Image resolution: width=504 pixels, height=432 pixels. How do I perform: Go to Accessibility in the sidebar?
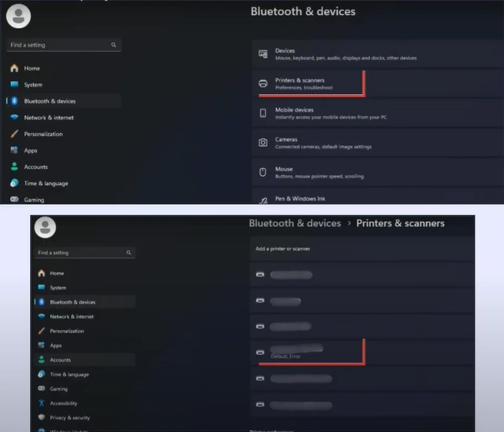[63, 403]
